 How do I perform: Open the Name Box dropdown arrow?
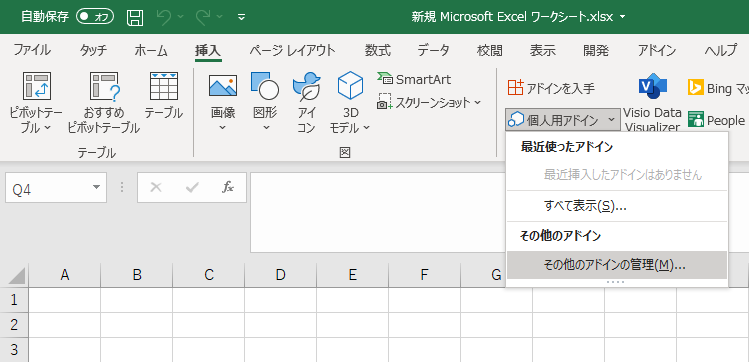tap(97, 188)
